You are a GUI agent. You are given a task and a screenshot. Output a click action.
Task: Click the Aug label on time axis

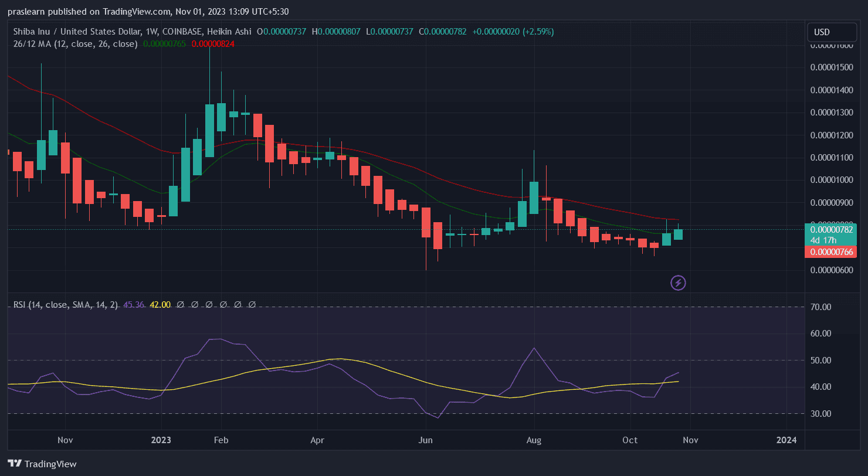pos(534,440)
